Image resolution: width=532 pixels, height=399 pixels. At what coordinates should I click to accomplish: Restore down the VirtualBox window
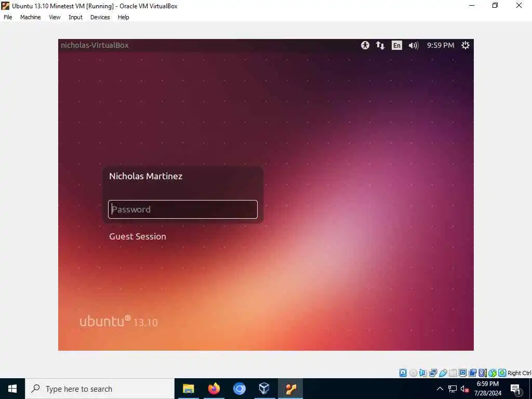495,6
